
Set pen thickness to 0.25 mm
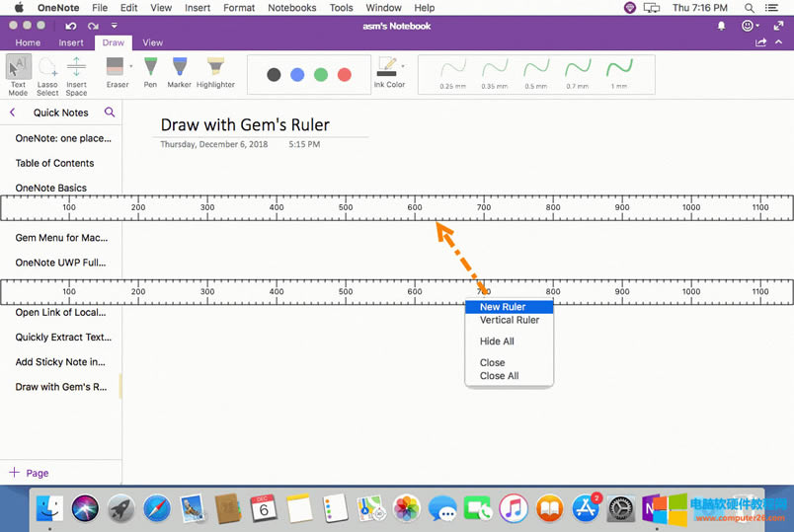point(452,72)
